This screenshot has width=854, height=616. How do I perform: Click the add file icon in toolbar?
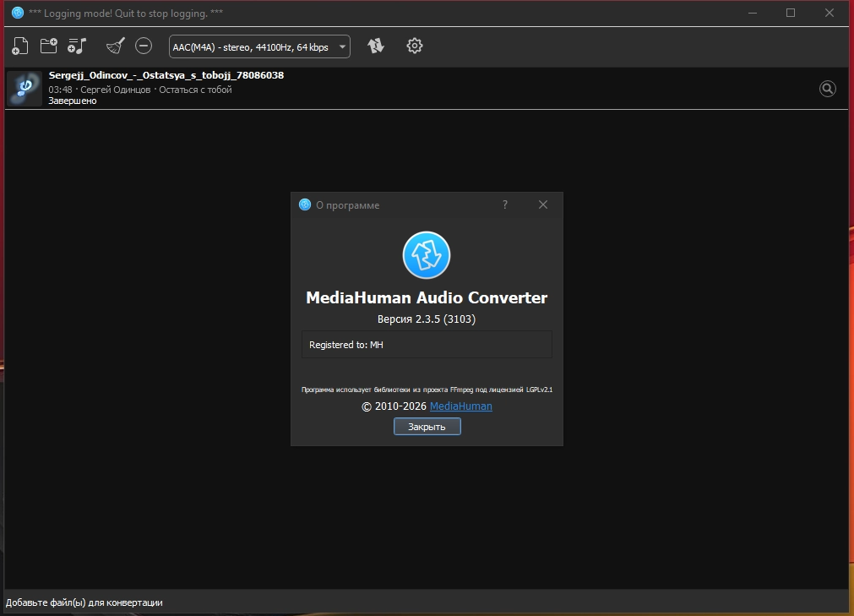21,46
